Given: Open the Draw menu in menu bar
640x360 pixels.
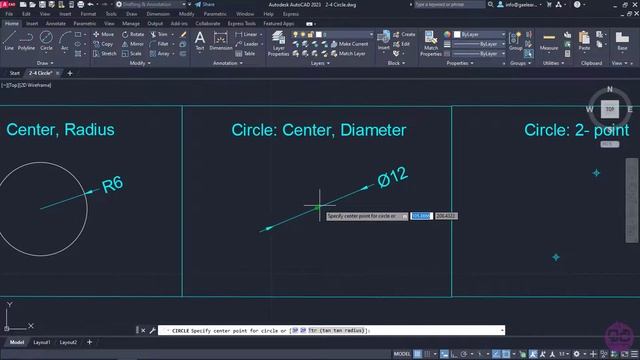Looking at the screenshot, I should [131, 14].
